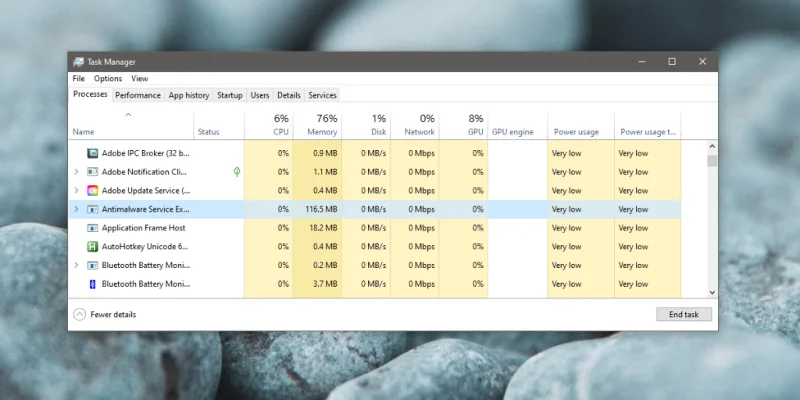Switch to the Startup tab
Image resolution: width=800 pixels, height=400 pixels.
pyautogui.click(x=230, y=95)
